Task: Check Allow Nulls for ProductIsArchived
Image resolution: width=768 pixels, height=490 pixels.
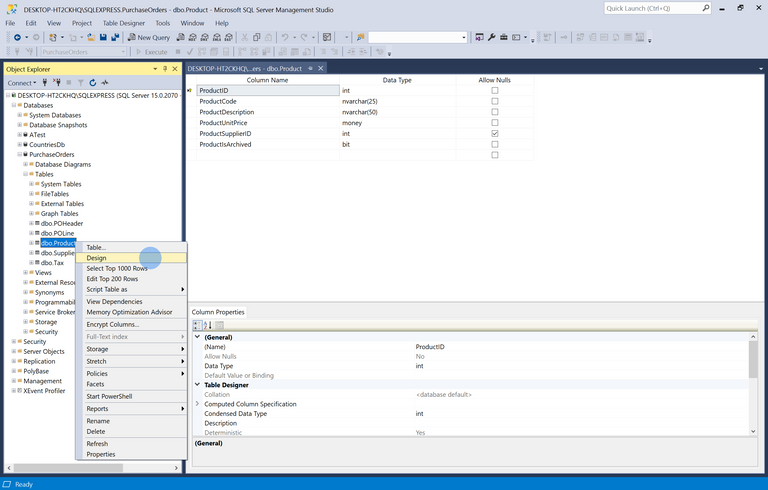Action: [x=494, y=144]
